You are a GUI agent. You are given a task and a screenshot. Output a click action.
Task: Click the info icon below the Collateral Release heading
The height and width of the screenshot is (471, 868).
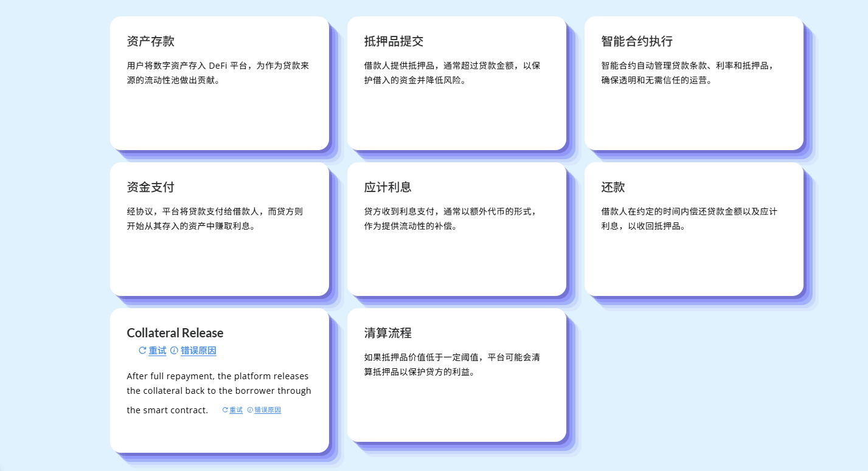[174, 351]
